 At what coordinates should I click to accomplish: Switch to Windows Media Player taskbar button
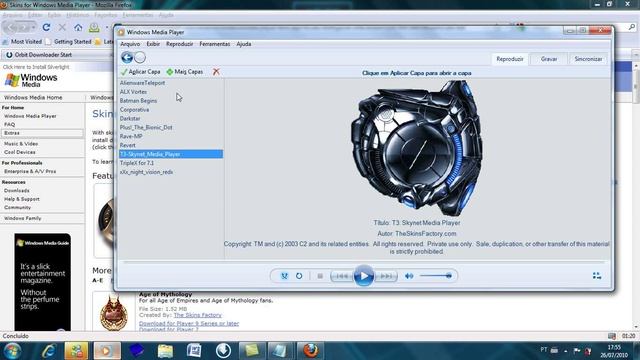(107, 351)
